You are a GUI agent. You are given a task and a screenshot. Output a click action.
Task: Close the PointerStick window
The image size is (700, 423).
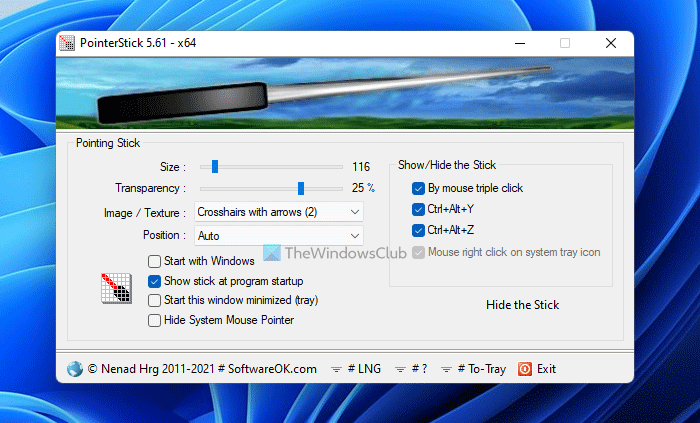[x=611, y=43]
